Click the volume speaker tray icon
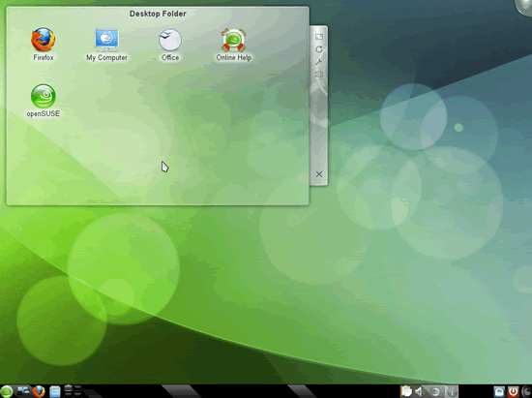This screenshot has width=532, height=398. click(420, 392)
